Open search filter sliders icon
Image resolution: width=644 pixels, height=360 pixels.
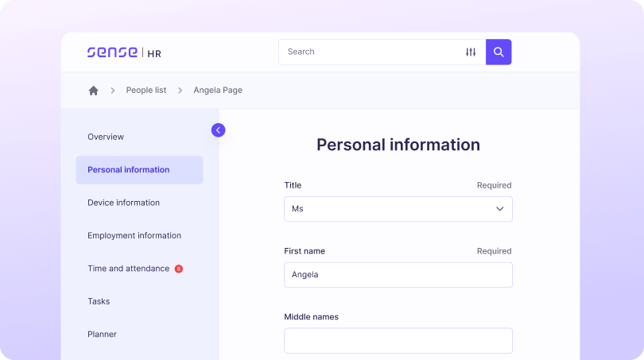[471, 52]
